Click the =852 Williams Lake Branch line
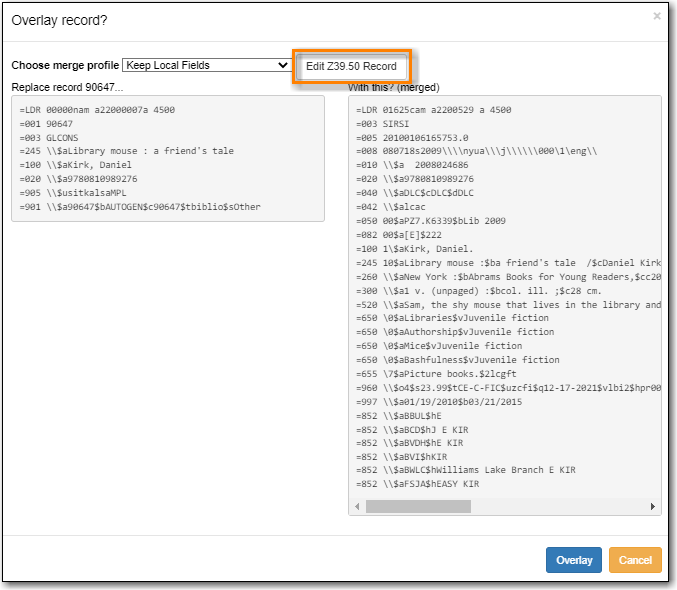Screen dimensions: 677x590 pyautogui.click(x=465, y=470)
